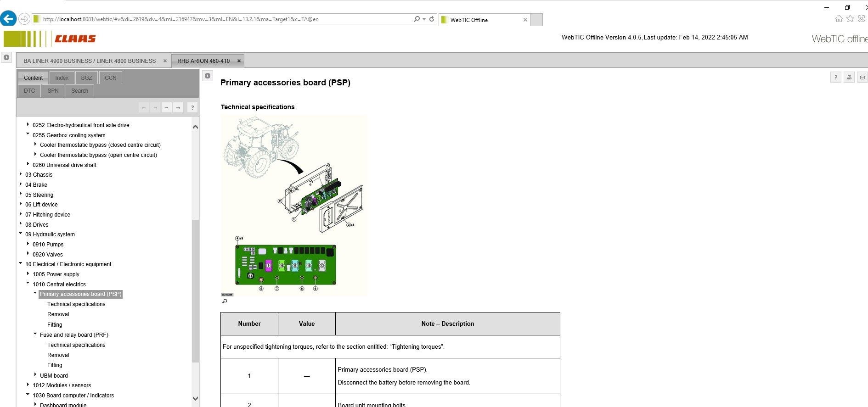Expand 0260 Universal drive shaft
The width and height of the screenshot is (868, 407).
[28, 164]
